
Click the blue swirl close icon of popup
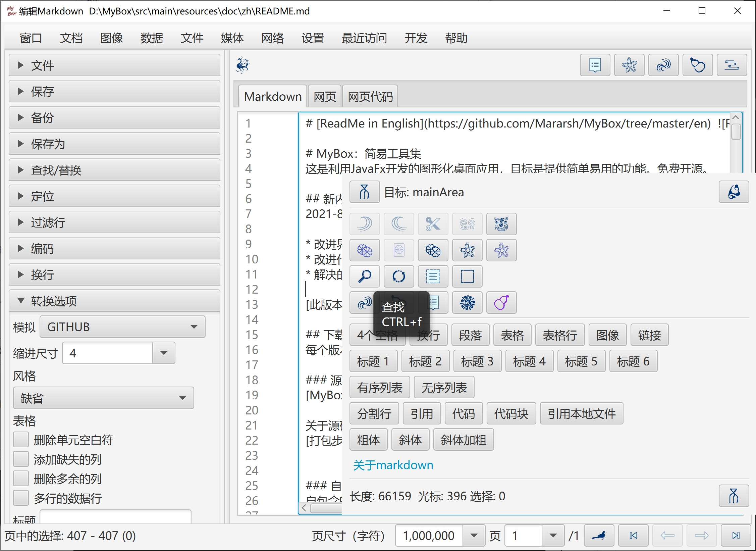pos(734,192)
